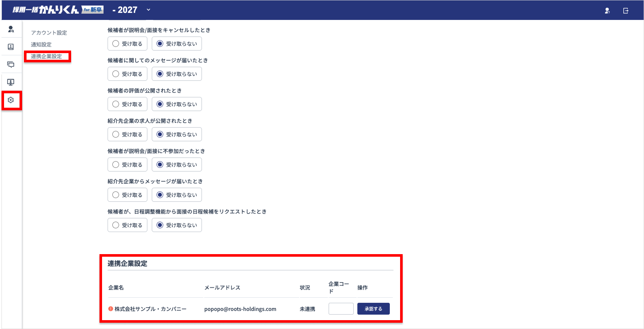
Task: Select 受け取る for 求人が公開されたとき
Action: tap(127, 134)
